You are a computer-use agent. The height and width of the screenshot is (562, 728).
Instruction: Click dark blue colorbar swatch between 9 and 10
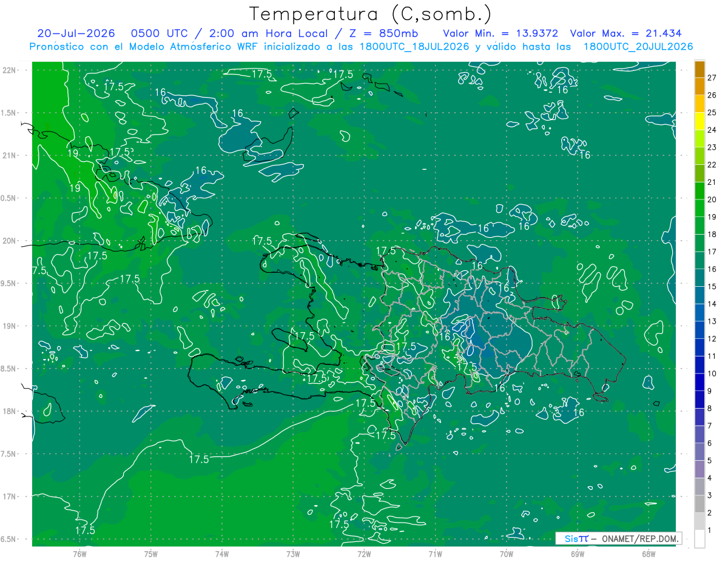(x=699, y=383)
